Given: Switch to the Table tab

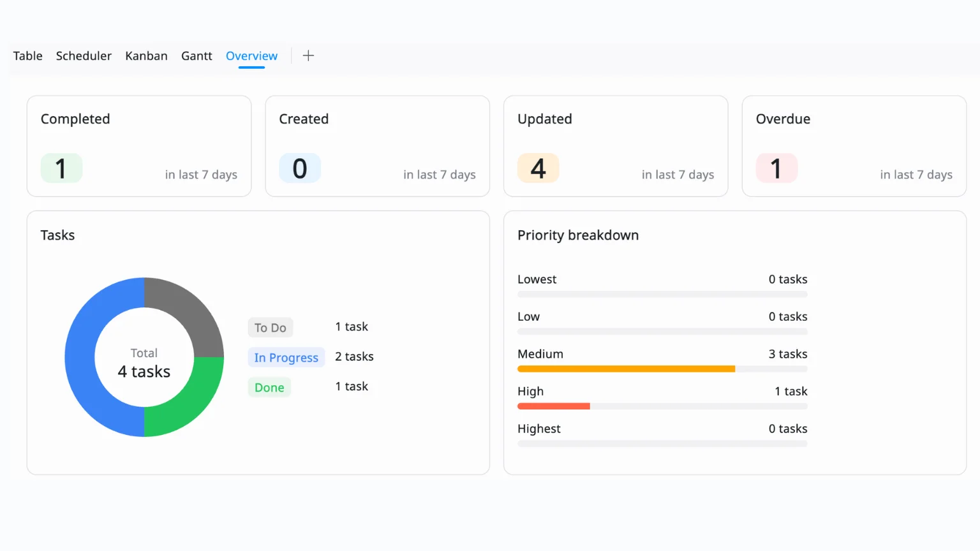Looking at the screenshot, I should pyautogui.click(x=27, y=56).
